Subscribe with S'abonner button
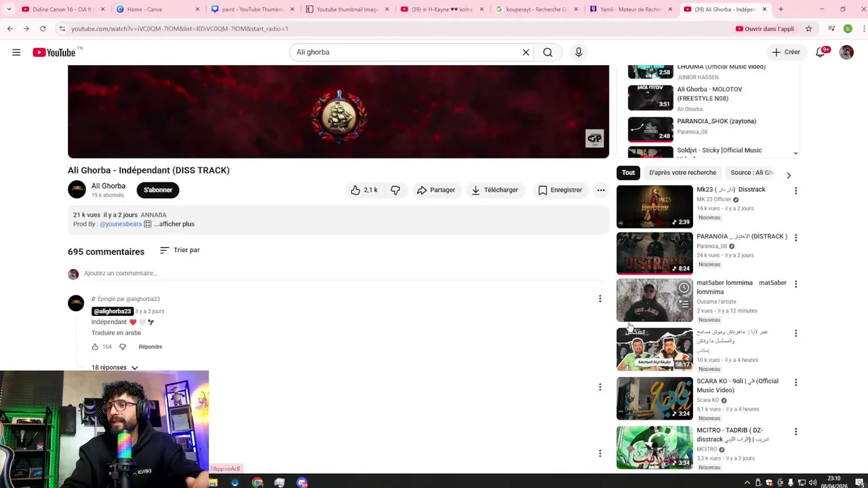This screenshot has height=488, width=868. 158,190
